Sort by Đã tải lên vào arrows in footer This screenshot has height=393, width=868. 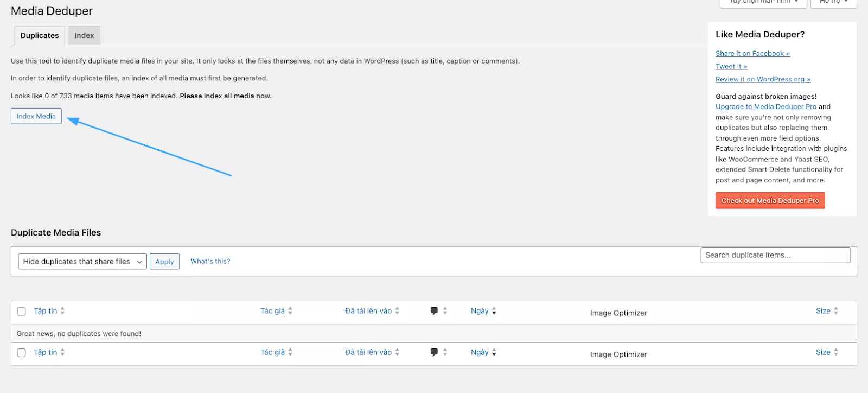(x=397, y=352)
